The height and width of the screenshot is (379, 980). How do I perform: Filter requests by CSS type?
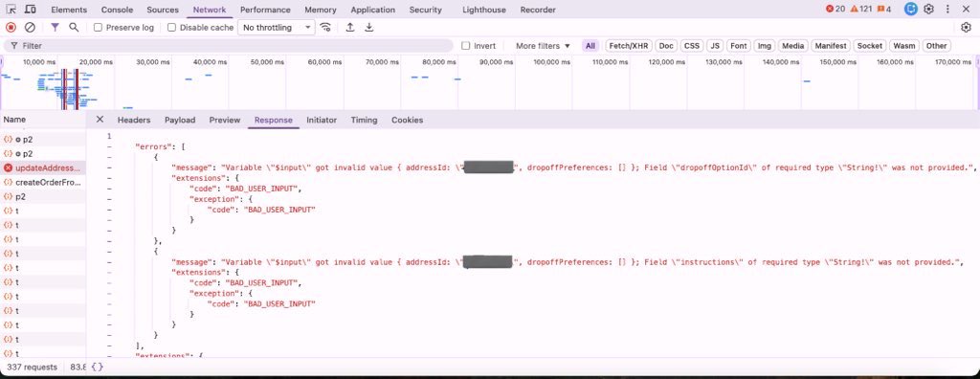pyautogui.click(x=691, y=46)
